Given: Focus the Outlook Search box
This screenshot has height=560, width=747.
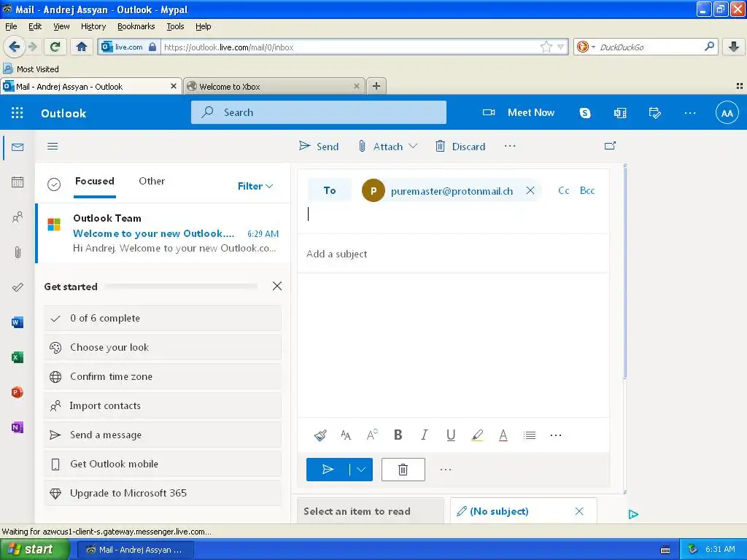Looking at the screenshot, I should point(318,112).
